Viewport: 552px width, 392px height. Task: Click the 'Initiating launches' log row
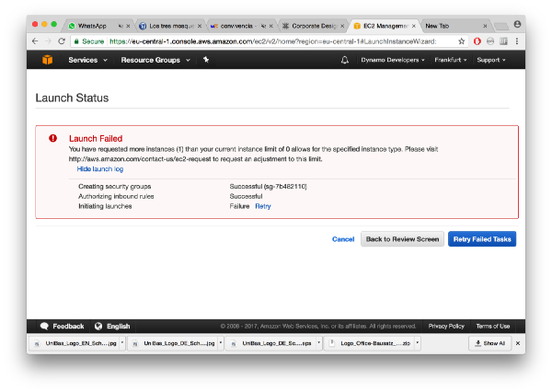pyautogui.click(x=175, y=206)
